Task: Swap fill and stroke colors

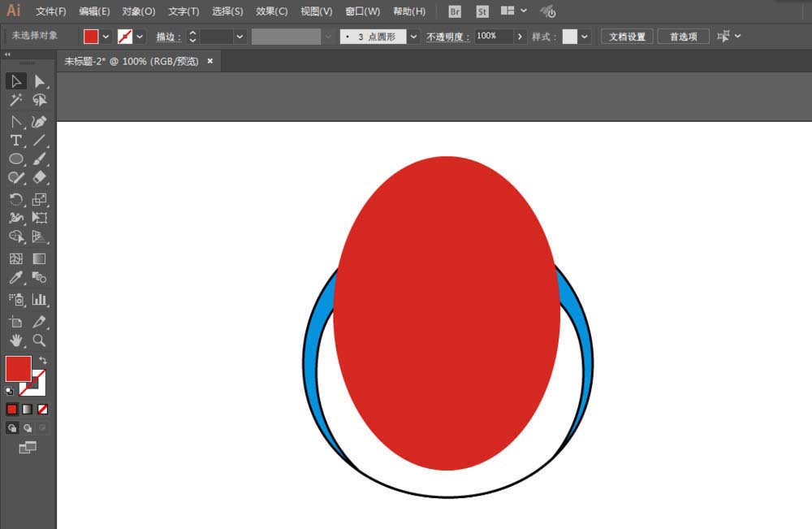Action: (43, 360)
